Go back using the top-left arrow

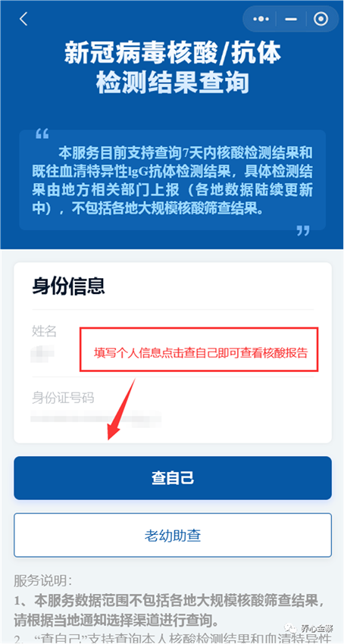tap(23, 19)
